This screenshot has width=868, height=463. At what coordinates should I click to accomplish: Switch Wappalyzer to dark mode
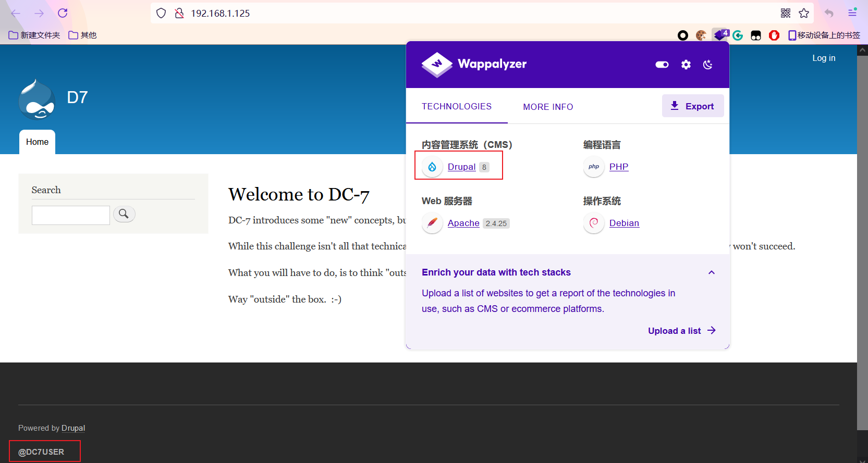point(707,65)
